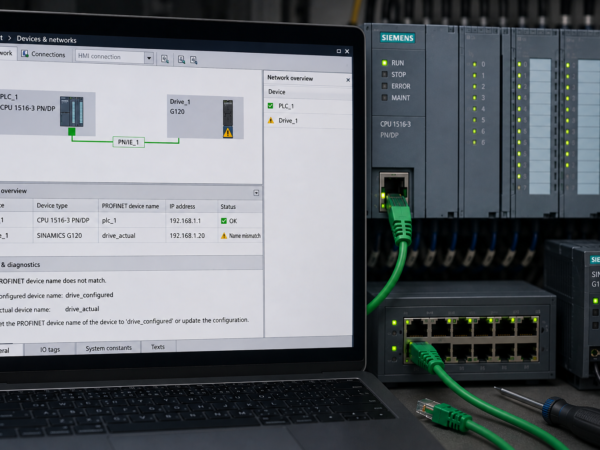Click the Connections button icon
The height and width of the screenshot is (450, 600).
coord(25,54)
